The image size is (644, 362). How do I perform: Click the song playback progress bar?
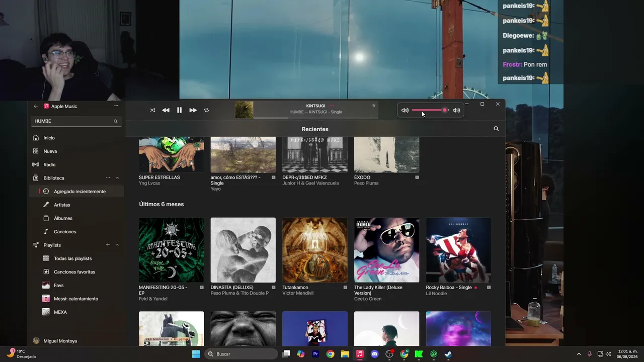coord(315,118)
